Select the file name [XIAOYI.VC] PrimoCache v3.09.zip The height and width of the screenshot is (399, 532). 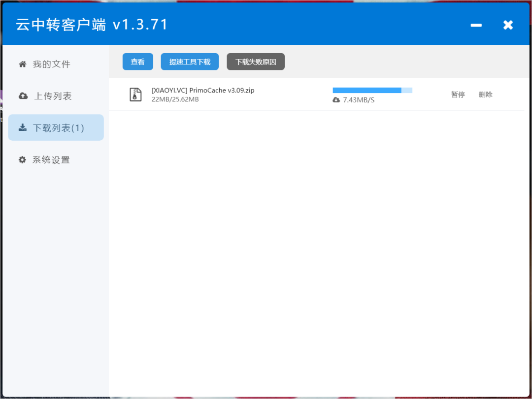[203, 90]
